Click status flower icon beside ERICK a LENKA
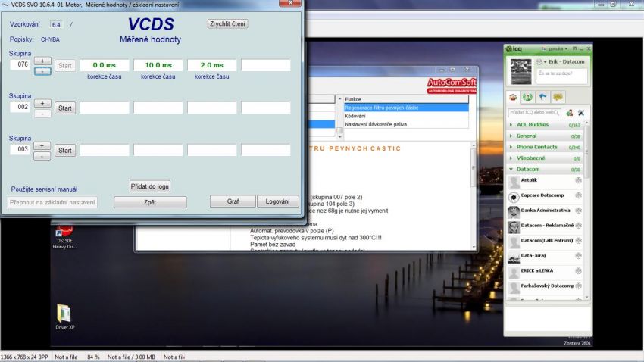Viewport: 644px width, 362px height. click(x=578, y=271)
